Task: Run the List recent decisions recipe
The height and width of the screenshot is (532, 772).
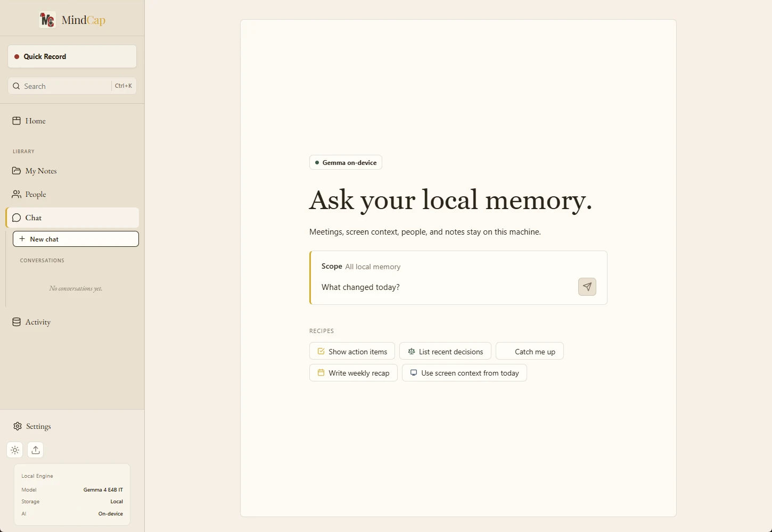Action: pos(445,352)
